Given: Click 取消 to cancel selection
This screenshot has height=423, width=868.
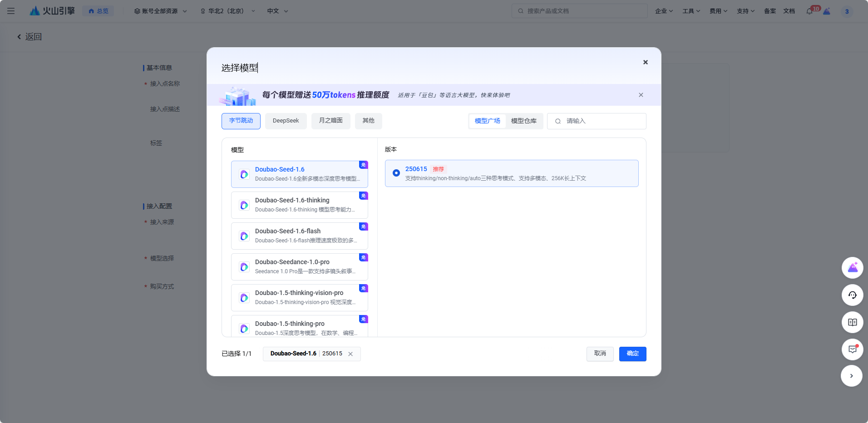Looking at the screenshot, I should [x=600, y=354].
